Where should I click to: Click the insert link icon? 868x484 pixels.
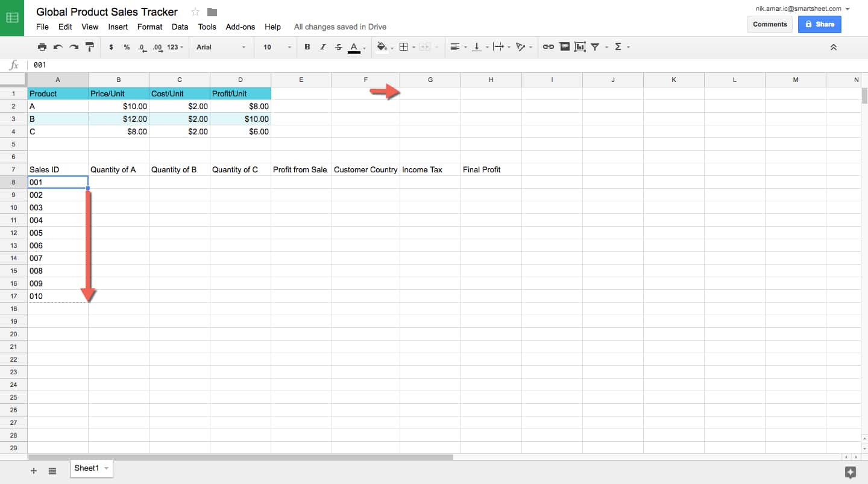[x=548, y=47]
